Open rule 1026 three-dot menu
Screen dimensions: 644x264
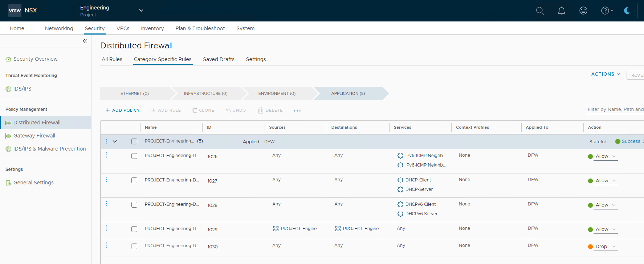(106, 155)
